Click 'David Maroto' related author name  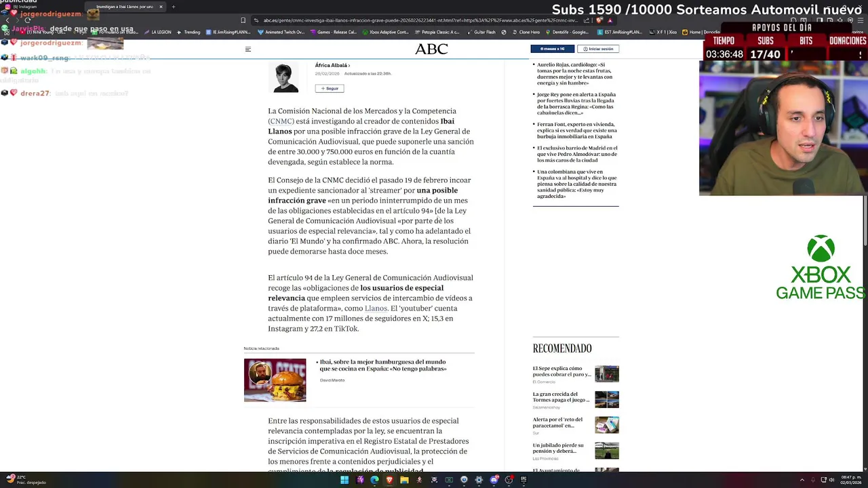pos(332,380)
